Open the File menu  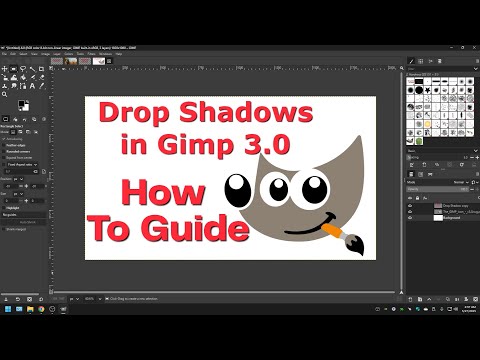pos(4,54)
